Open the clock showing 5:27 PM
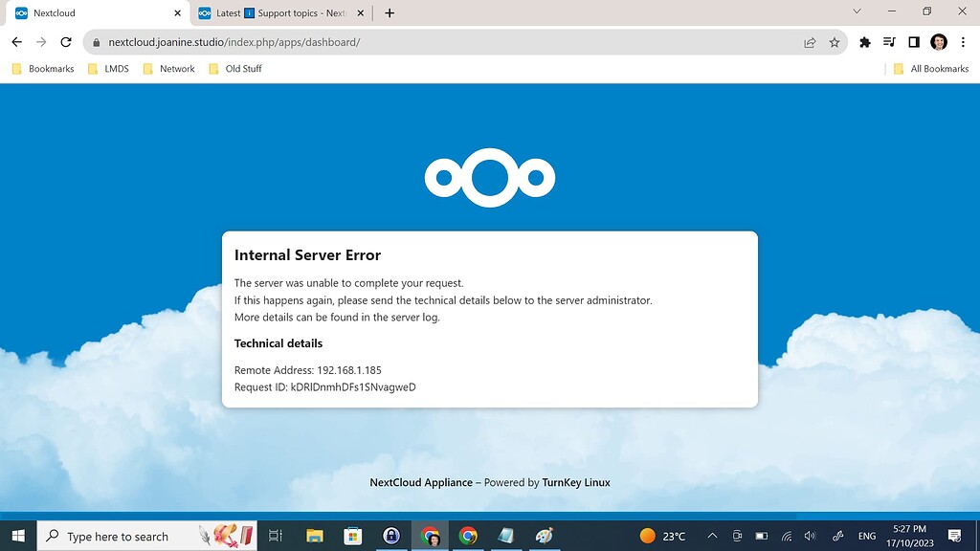980x551 pixels. [909, 536]
